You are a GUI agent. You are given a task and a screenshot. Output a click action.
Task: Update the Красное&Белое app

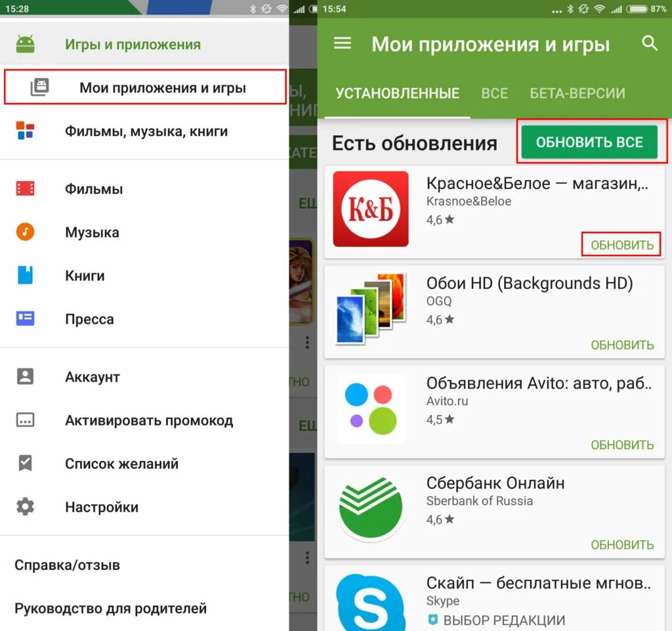(622, 245)
